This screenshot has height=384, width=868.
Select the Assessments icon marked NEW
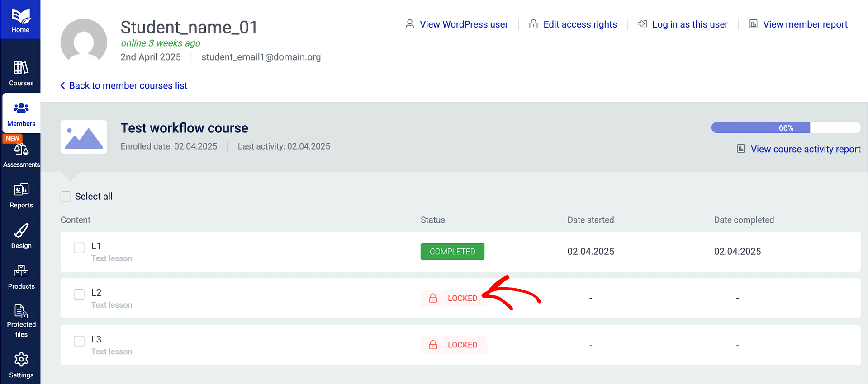(21, 150)
